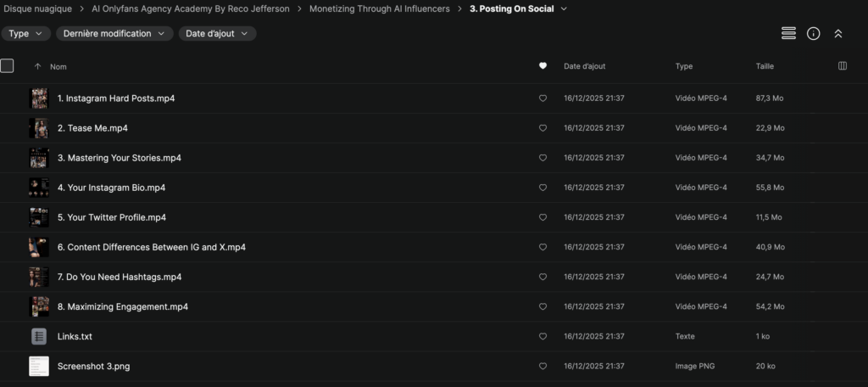Screen dimensions: 868x387
Task: Switch to list view layout icon
Action: coord(788,33)
